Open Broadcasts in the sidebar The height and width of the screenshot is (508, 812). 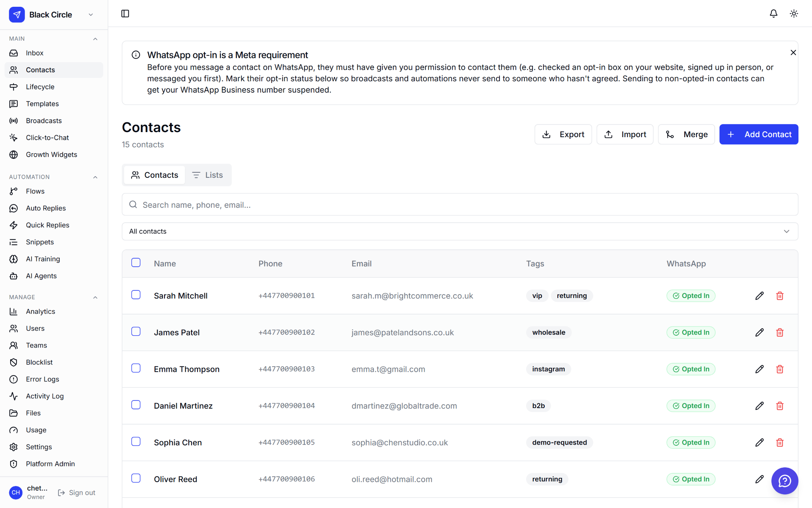(x=54, y=121)
